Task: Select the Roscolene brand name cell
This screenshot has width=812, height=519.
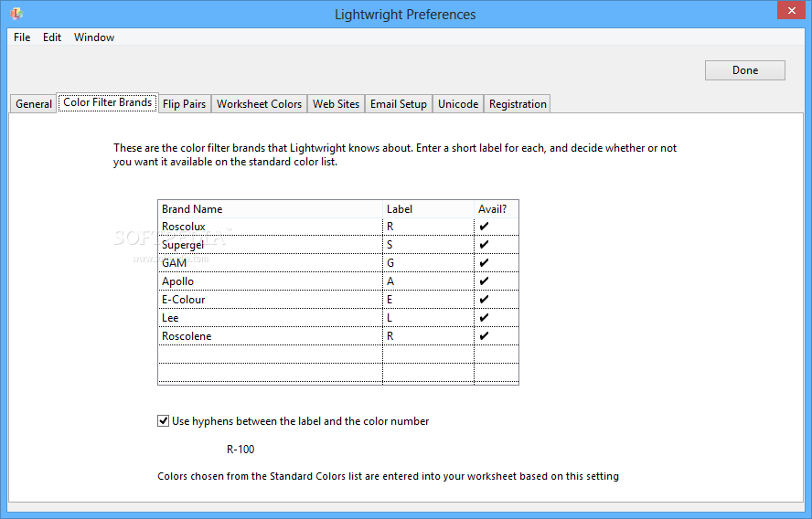Action: (271, 336)
